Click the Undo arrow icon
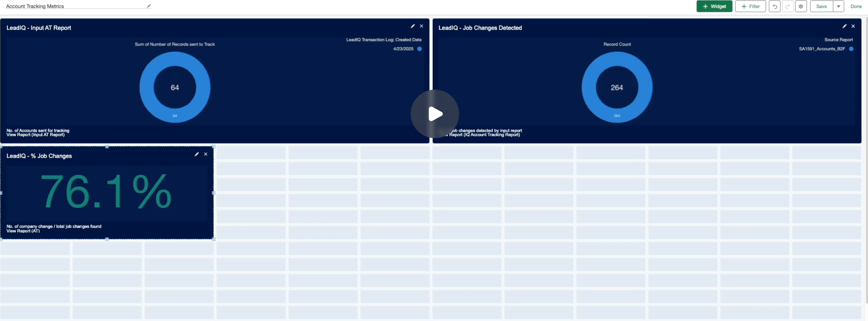The height and width of the screenshot is (321, 868). (x=774, y=6)
